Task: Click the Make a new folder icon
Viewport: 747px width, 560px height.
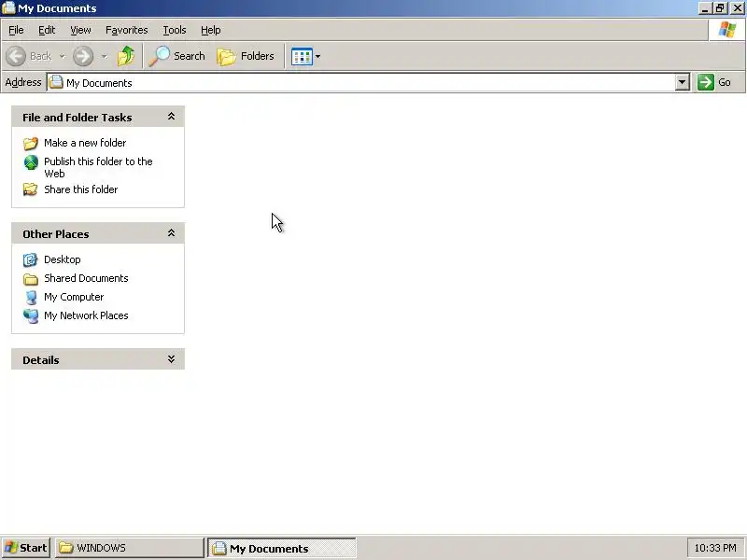Action: coord(31,143)
